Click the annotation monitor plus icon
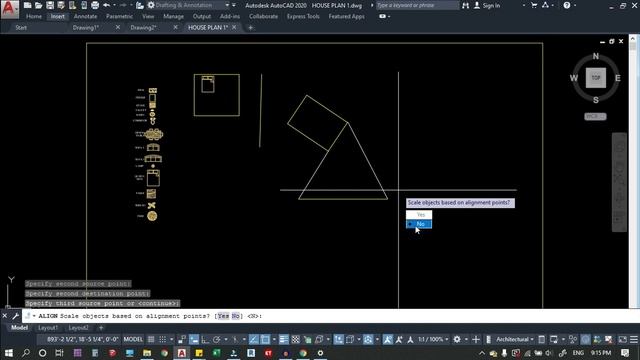 [476, 339]
